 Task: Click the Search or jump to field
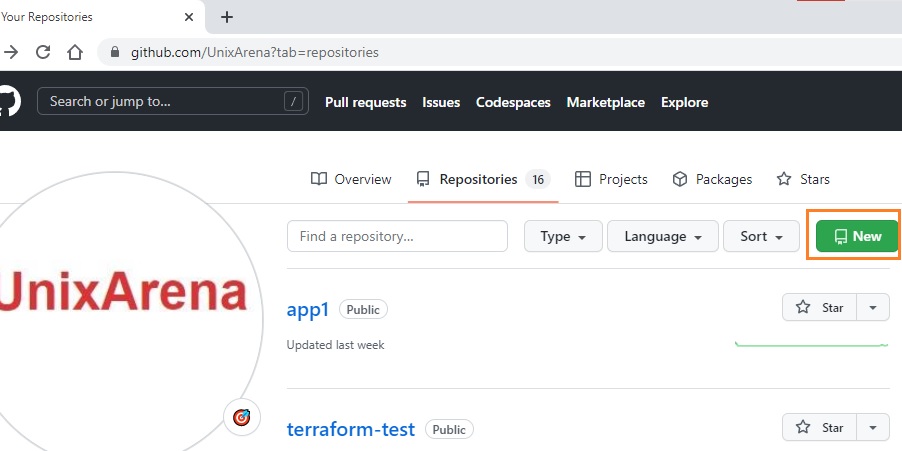pos(173,101)
